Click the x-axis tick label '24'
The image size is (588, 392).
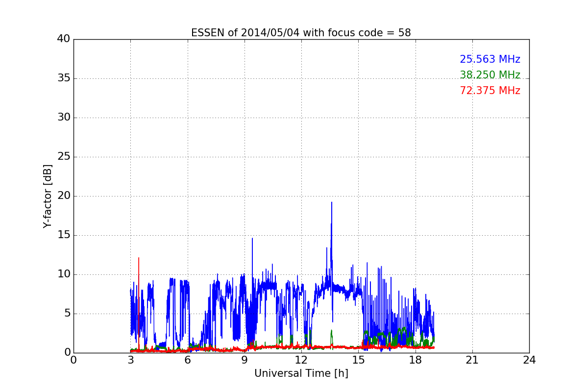coord(529,360)
